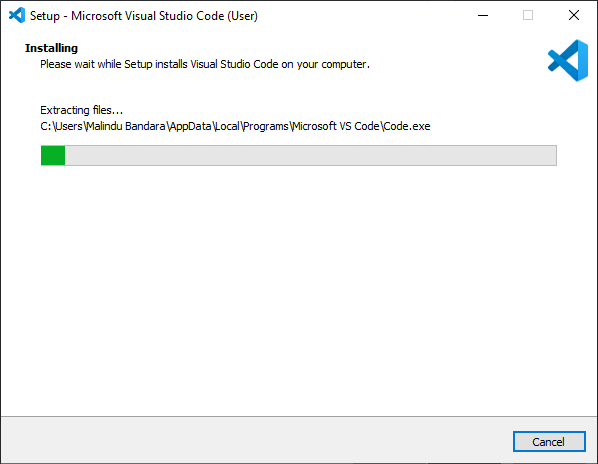598x464 pixels.
Task: Click the 'Please wait while Setup installs' message
Action: pos(205,64)
